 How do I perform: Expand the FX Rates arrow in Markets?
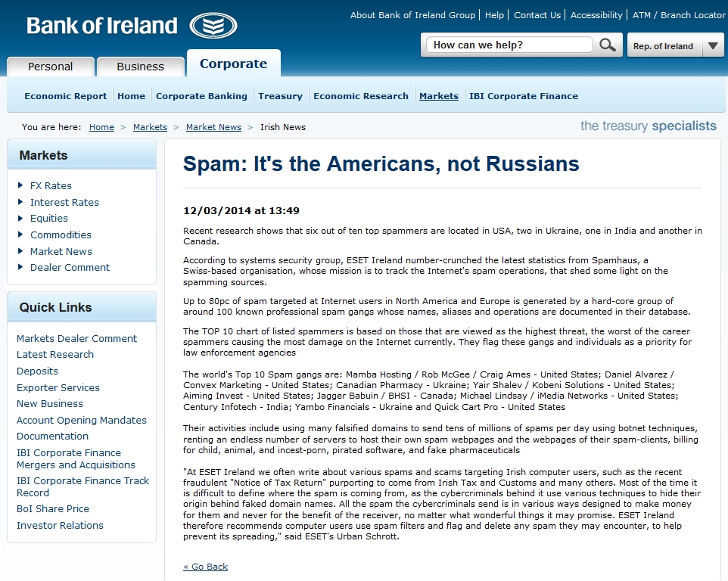click(x=20, y=185)
